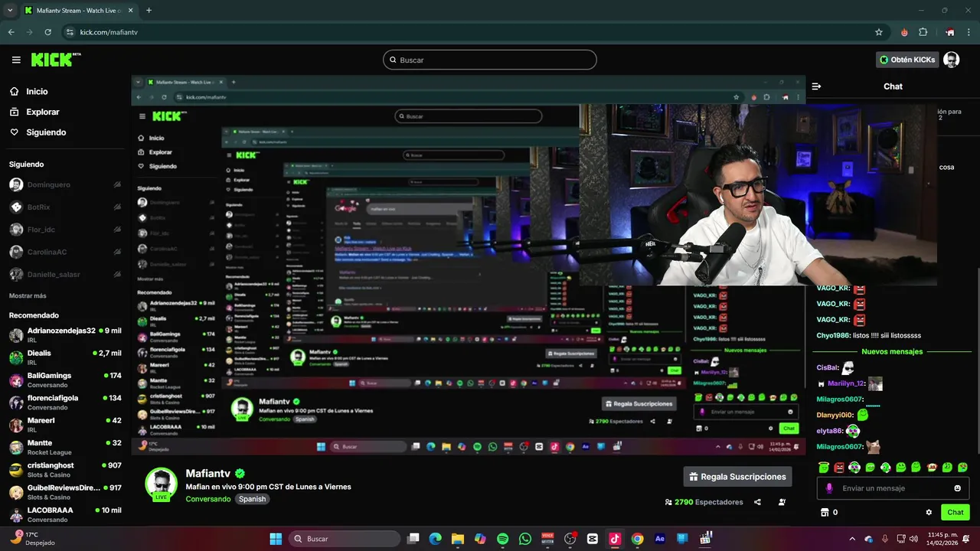Open Microsoft Edge from the taskbar
980x551 pixels.
435,539
